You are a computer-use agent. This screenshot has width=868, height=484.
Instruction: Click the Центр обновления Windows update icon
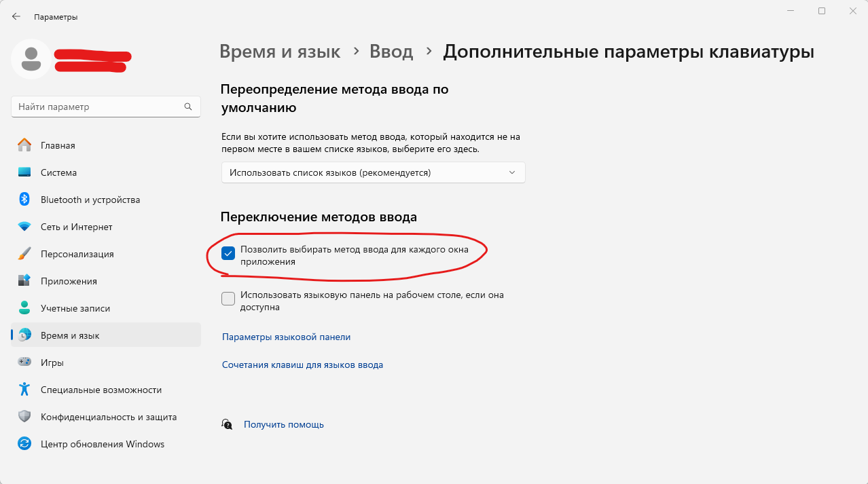pyautogui.click(x=24, y=444)
